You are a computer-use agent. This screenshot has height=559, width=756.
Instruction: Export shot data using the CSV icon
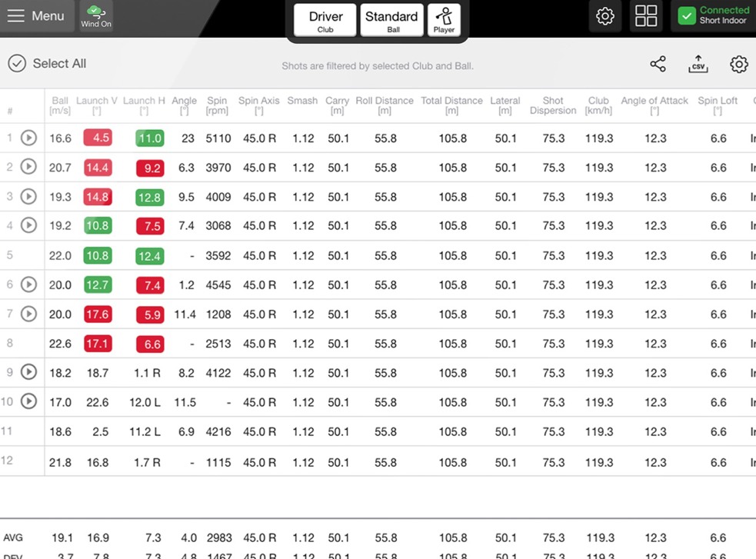pyautogui.click(x=698, y=65)
